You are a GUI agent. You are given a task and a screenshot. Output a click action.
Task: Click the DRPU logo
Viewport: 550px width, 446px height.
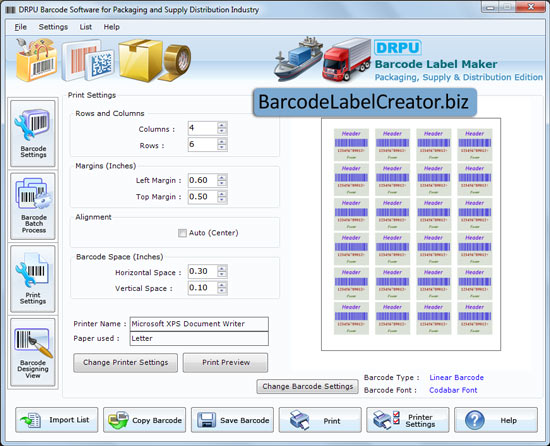click(398, 48)
